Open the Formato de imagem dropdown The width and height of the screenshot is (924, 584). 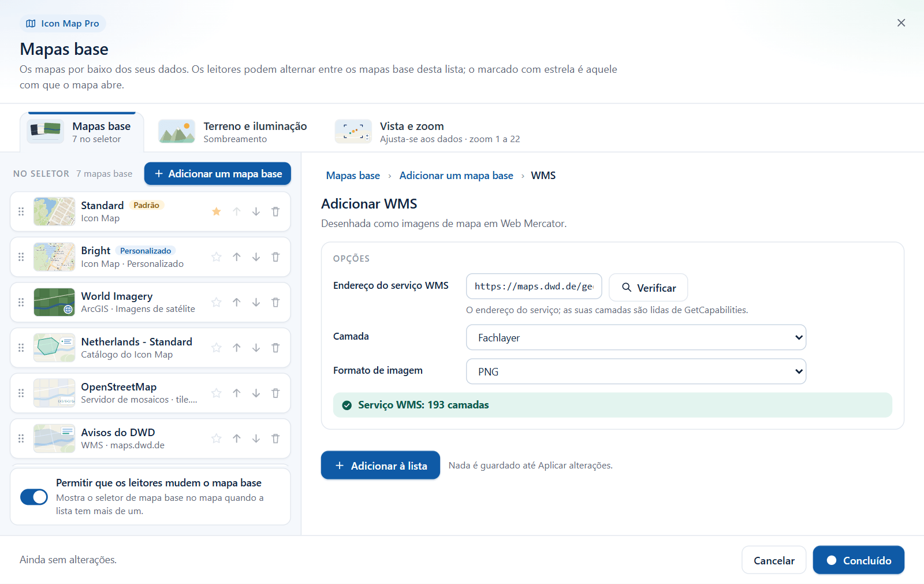pos(636,371)
